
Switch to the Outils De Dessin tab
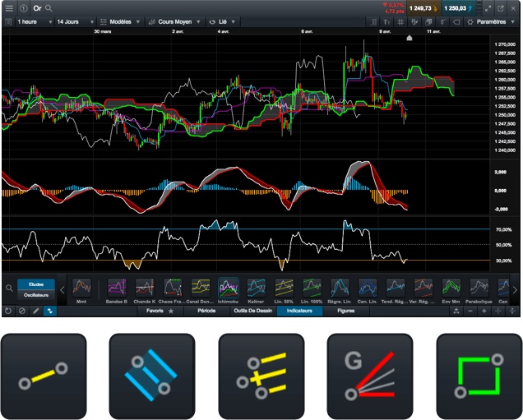pyautogui.click(x=252, y=312)
